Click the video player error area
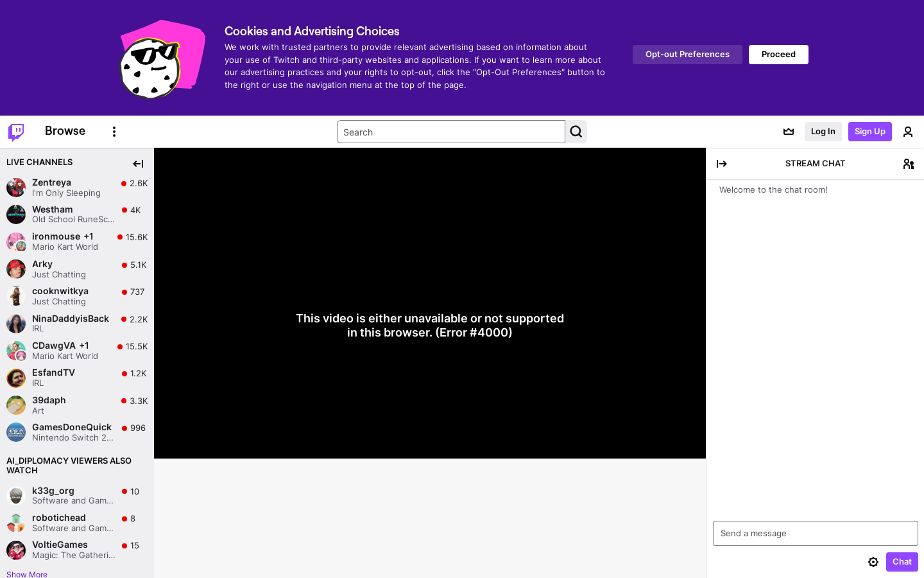This screenshot has width=924, height=578. (x=430, y=303)
